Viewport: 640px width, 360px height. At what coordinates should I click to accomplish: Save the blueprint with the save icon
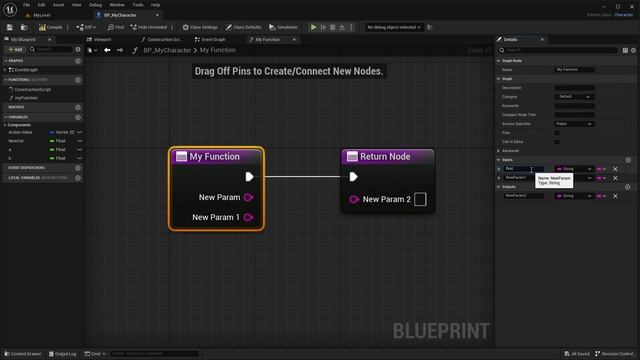point(9,27)
